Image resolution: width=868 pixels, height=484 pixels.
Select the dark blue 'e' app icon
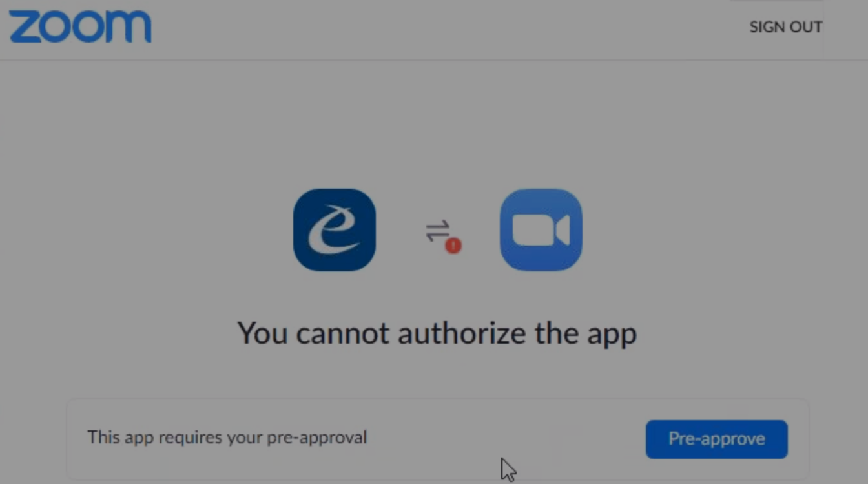point(335,229)
